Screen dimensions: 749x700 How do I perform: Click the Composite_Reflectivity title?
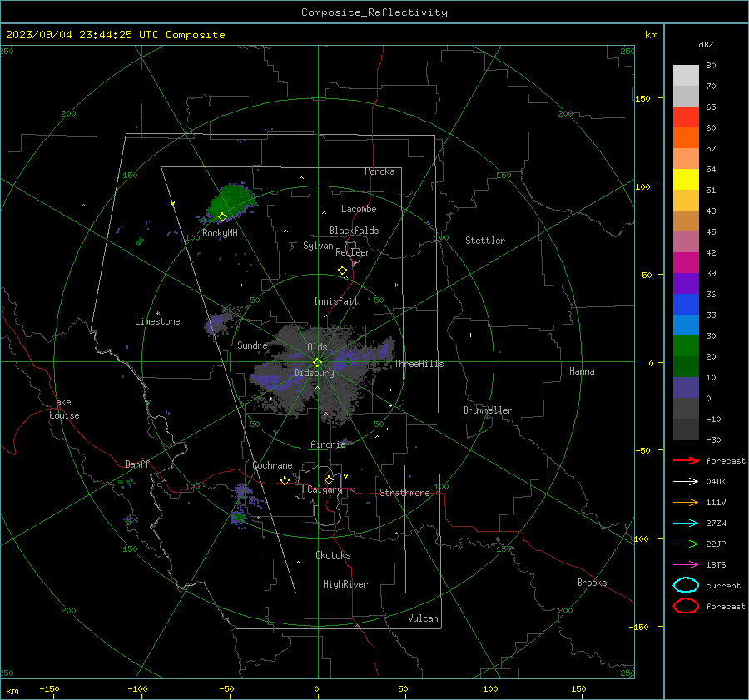(x=374, y=12)
